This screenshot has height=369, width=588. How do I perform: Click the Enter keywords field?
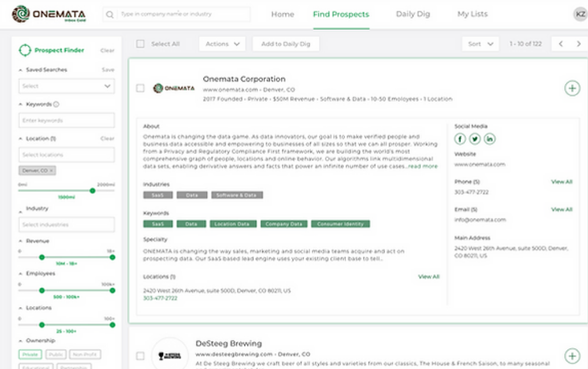click(x=67, y=120)
